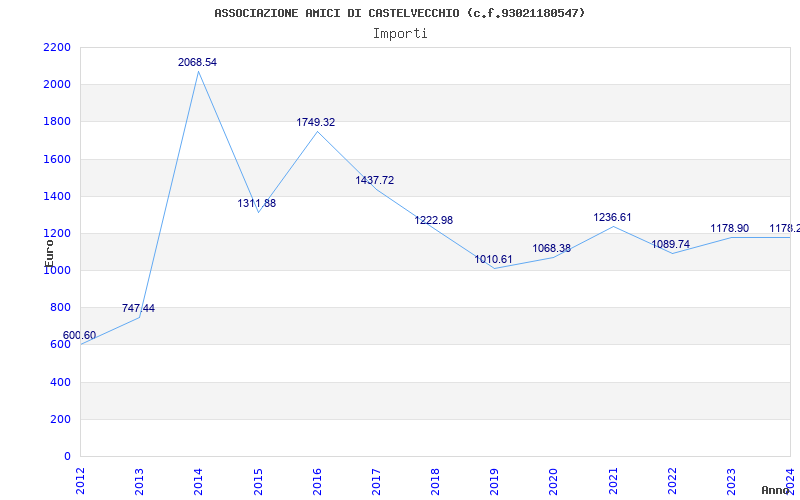
Task: Click the 1749.32 data label
Action: click(x=316, y=122)
